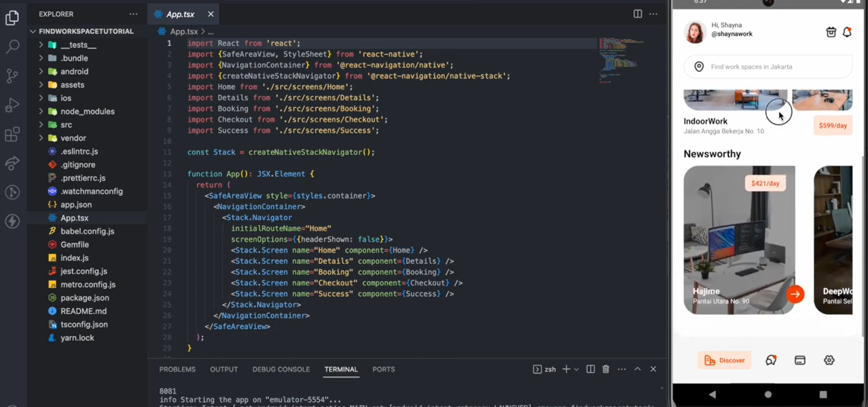Open the Extensions view
The height and width of the screenshot is (407, 868).
(x=12, y=134)
